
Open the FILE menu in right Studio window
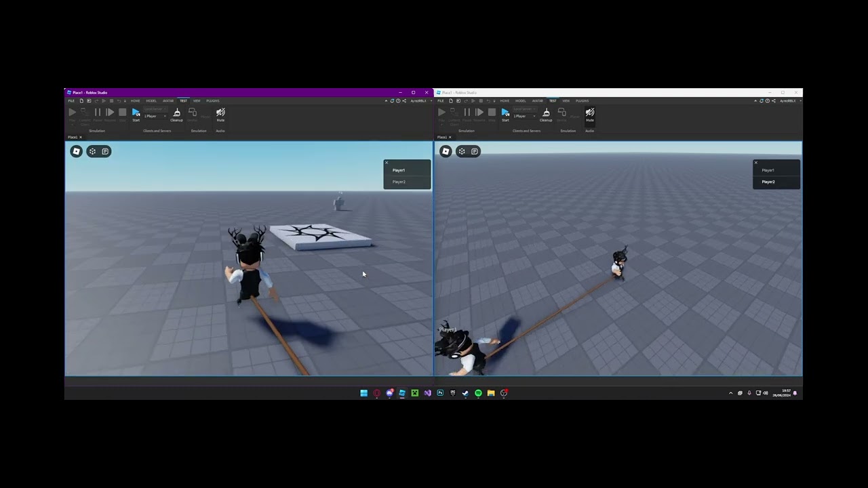[441, 101]
